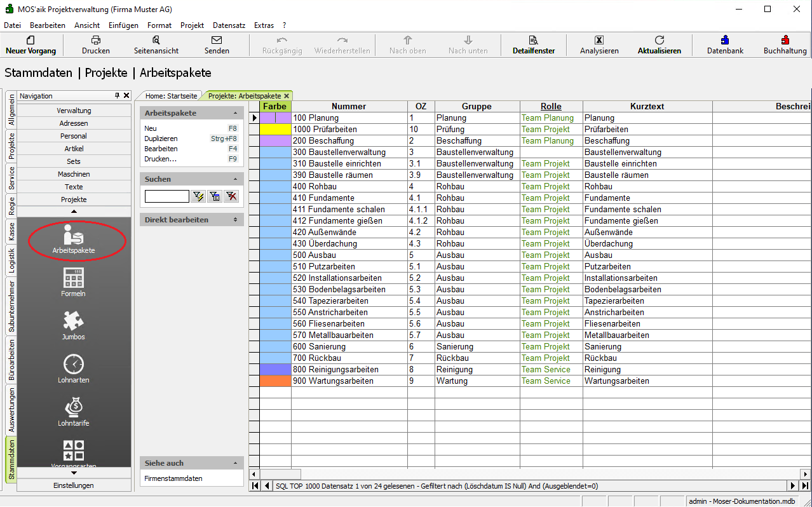
Task: Select the Auswertungen vertical tab
Action: click(x=11, y=410)
